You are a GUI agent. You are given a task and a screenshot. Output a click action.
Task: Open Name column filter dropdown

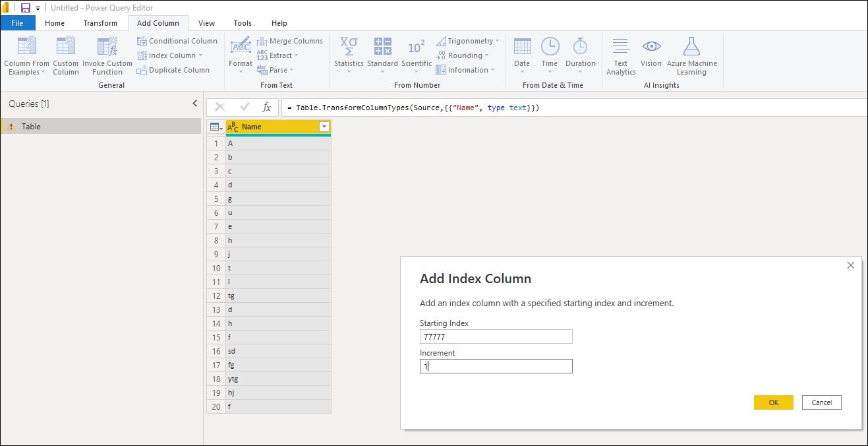point(324,127)
